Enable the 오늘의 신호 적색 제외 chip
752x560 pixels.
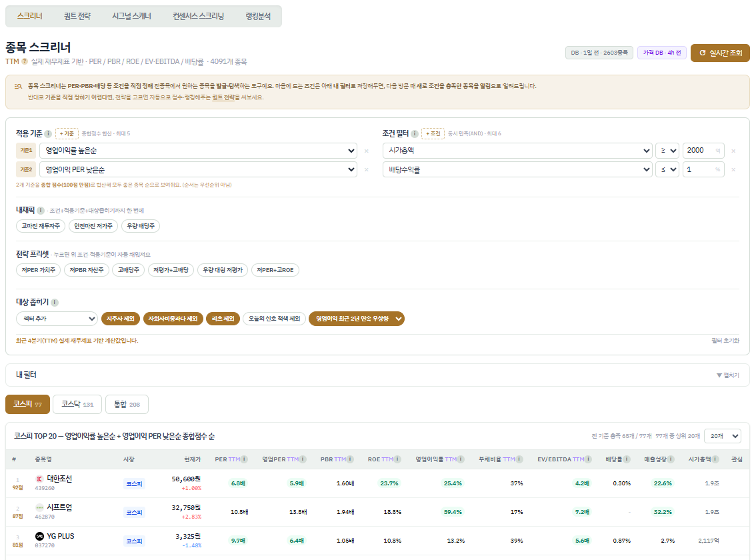click(274, 319)
